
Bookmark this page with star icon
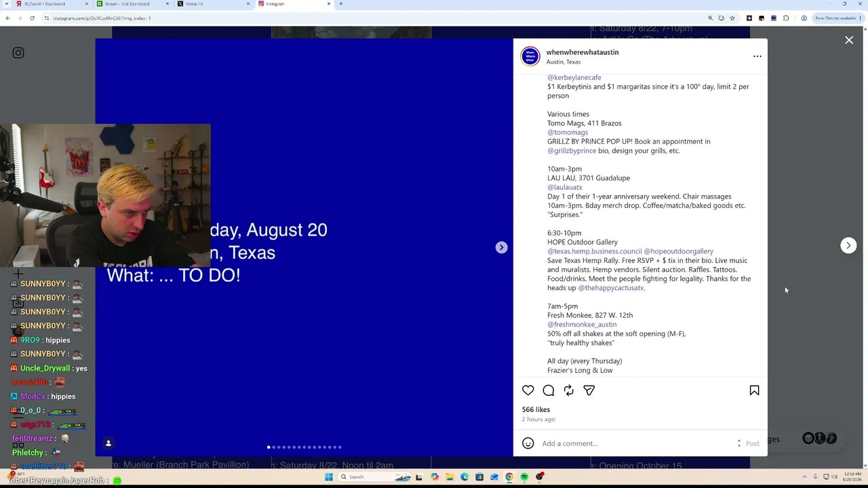pos(732,18)
